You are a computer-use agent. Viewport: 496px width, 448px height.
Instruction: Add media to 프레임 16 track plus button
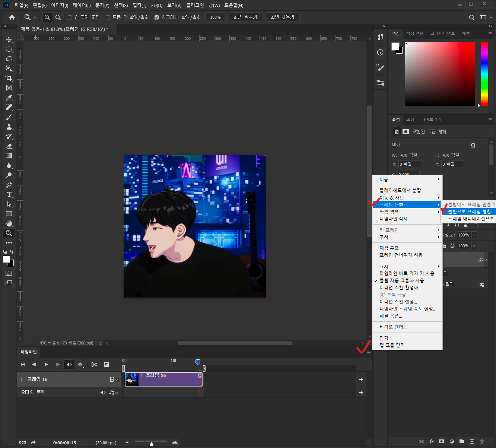coord(361,379)
